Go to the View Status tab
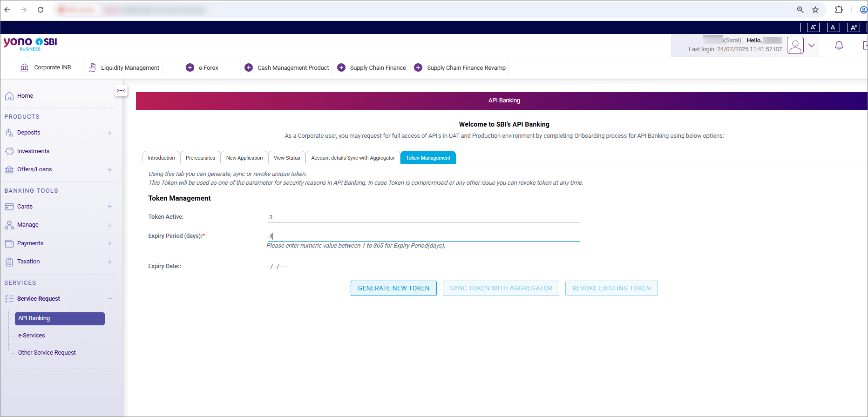 (x=287, y=158)
